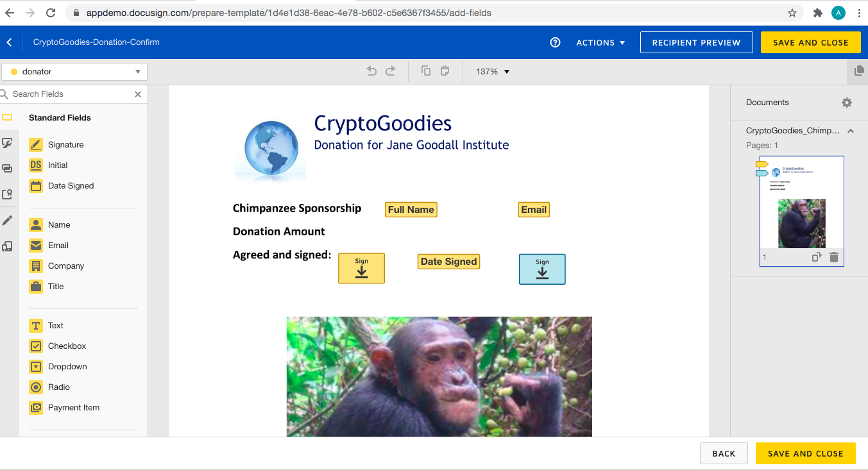
Task: Click the CryptoGoodies-Donation-Confirm template title
Action: tap(96, 42)
